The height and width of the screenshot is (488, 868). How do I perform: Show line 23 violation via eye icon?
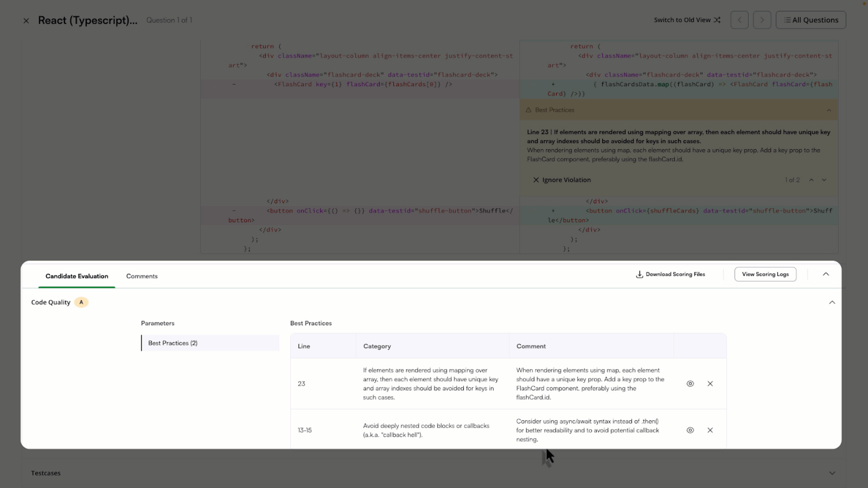click(690, 384)
